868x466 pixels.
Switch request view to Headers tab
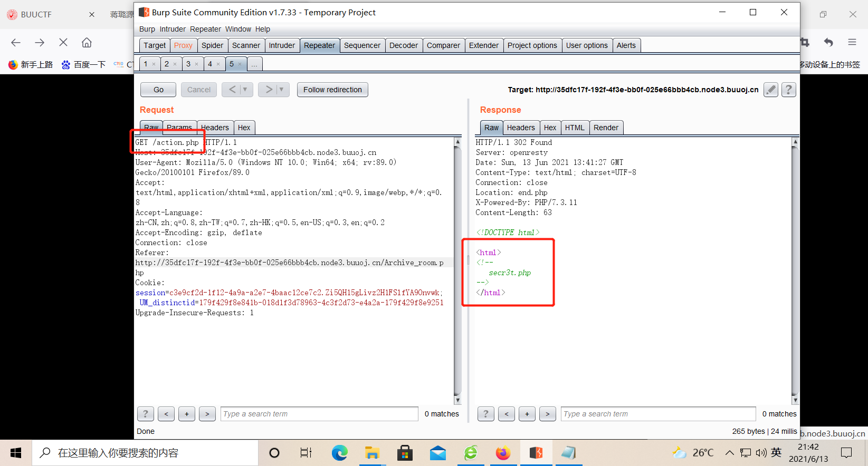pos(215,128)
